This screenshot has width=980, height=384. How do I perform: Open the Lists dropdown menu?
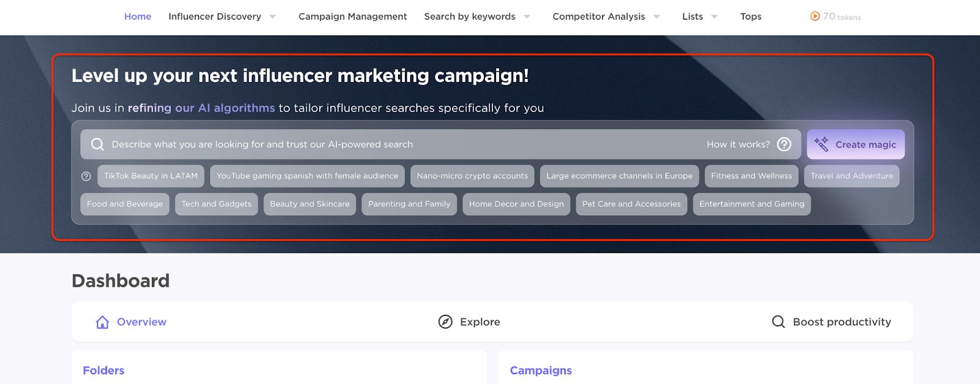coord(714,17)
